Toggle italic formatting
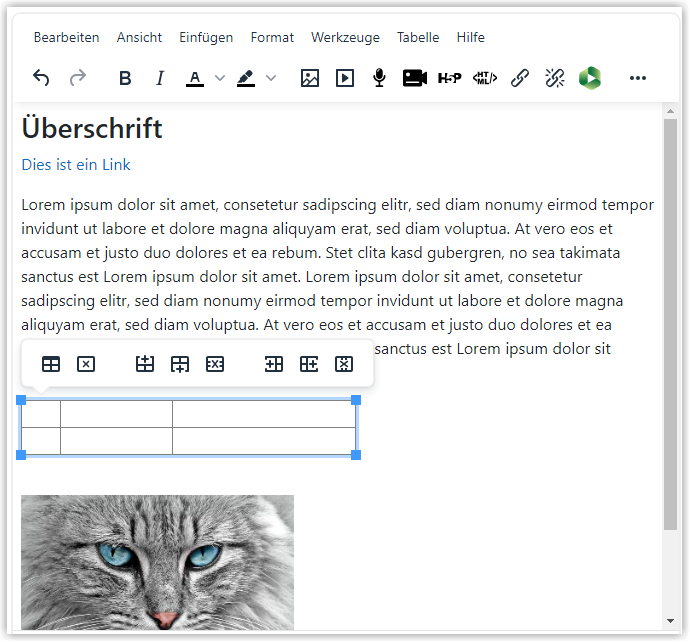The image size is (690, 642). 160,78
